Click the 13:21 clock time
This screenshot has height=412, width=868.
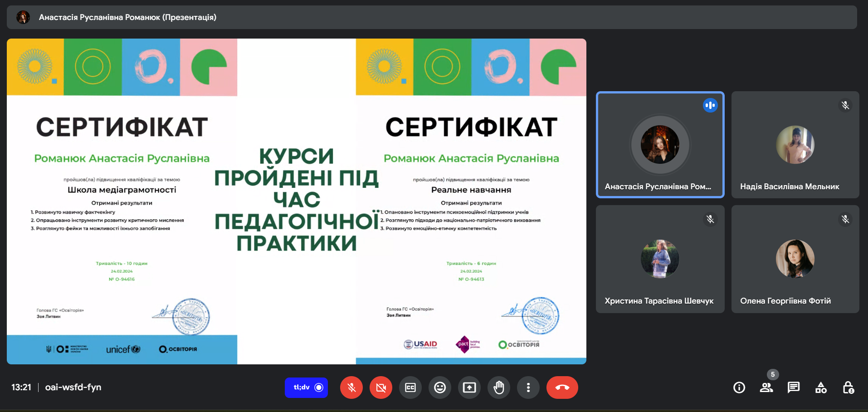pyautogui.click(x=21, y=387)
